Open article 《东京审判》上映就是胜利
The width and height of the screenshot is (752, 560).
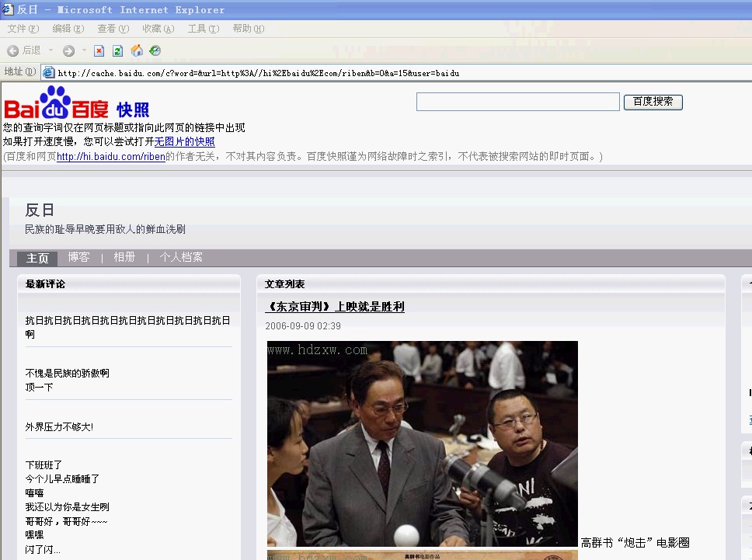(335, 307)
